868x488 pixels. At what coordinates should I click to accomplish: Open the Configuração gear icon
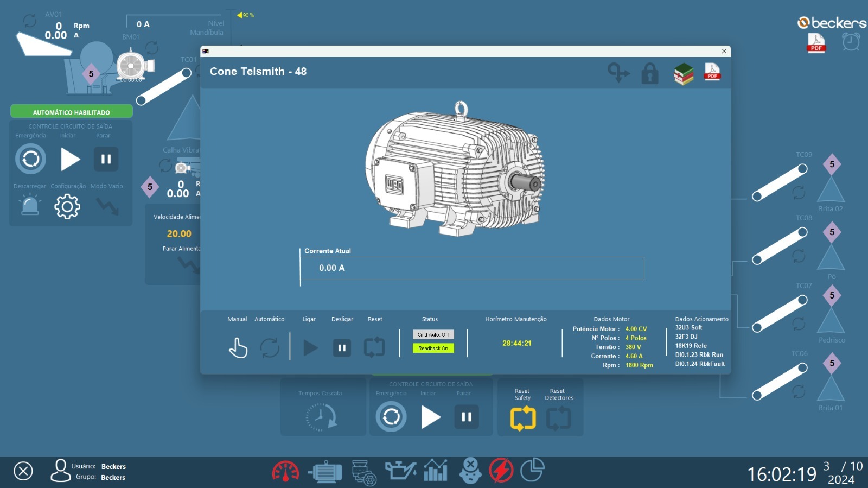pos(67,206)
